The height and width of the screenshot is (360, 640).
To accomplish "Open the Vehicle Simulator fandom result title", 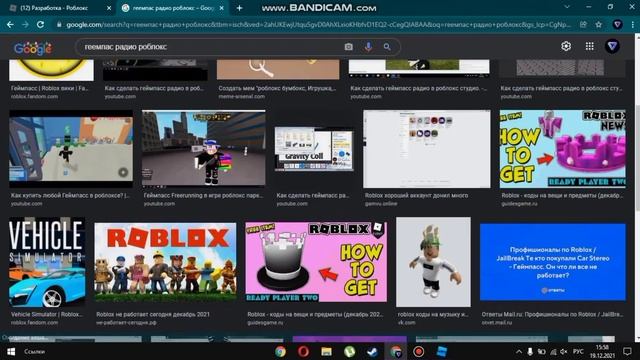I will click(x=47, y=314).
